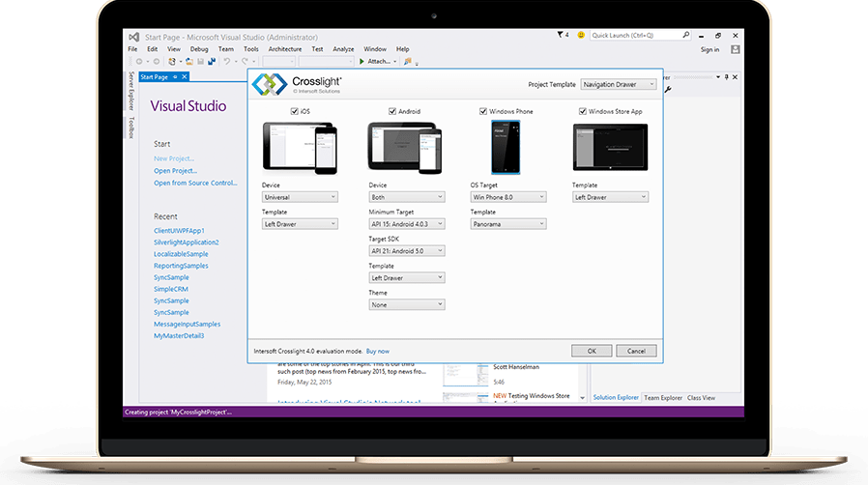Open the Architecture menu
The image size is (868, 485).
(285, 49)
